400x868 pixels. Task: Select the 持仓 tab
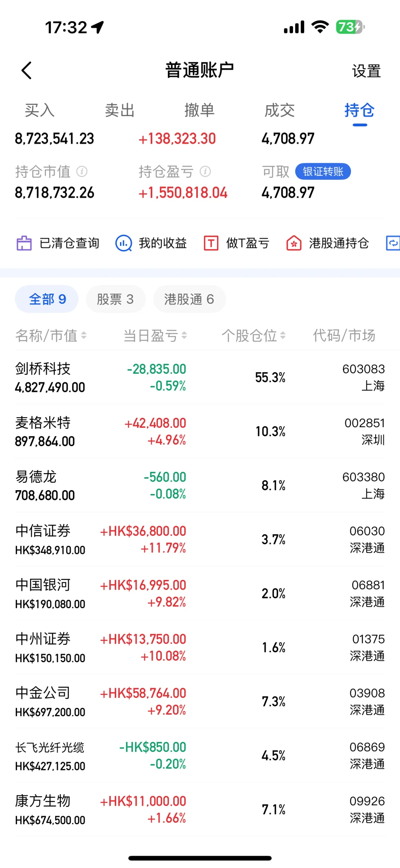[x=359, y=110]
